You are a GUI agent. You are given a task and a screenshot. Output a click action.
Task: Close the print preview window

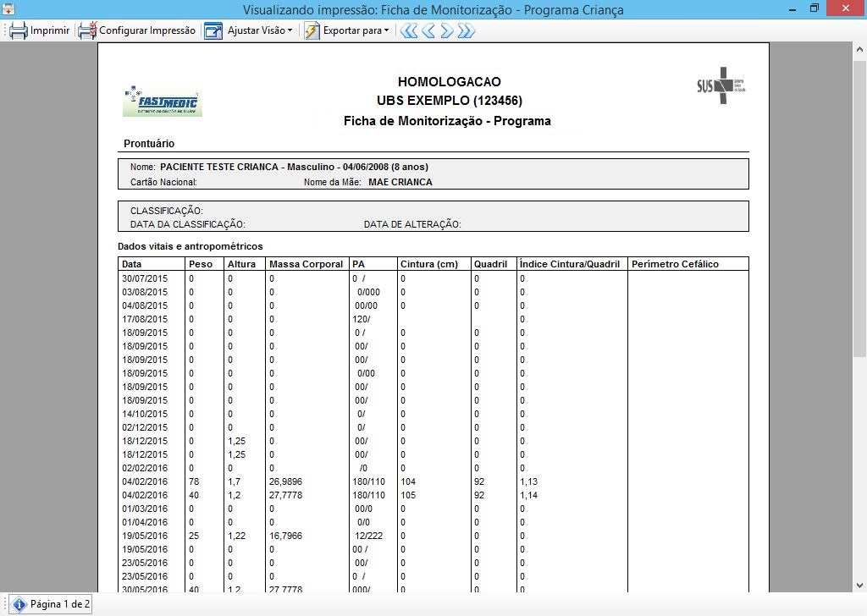click(846, 8)
